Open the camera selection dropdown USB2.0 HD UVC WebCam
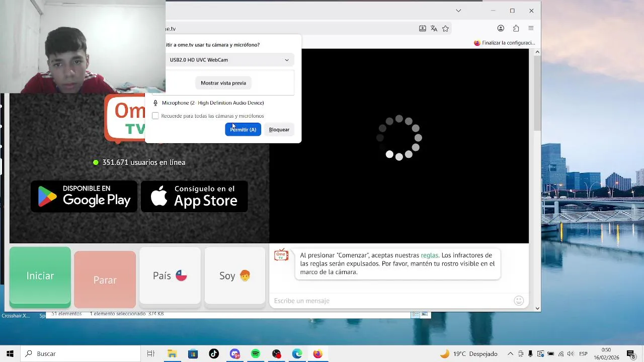644x362 pixels. click(x=229, y=60)
